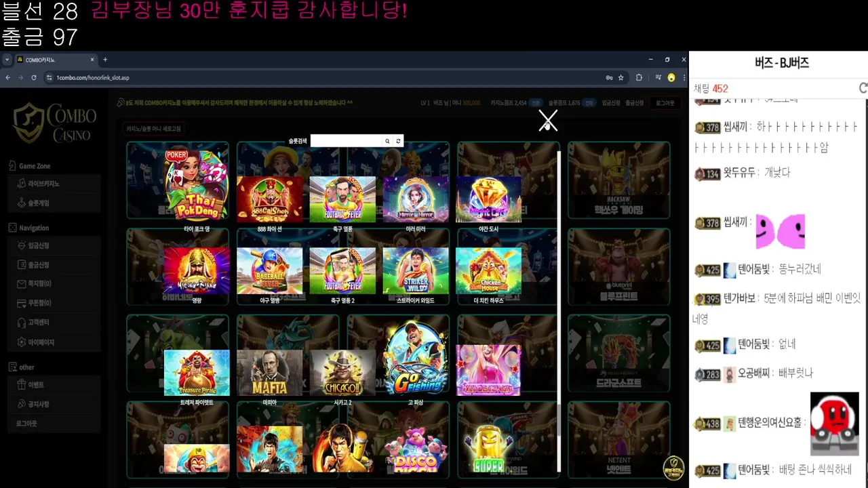Click 로그아웃 at the sidebar bottom
This screenshot has width=868, height=488.
click(x=26, y=424)
